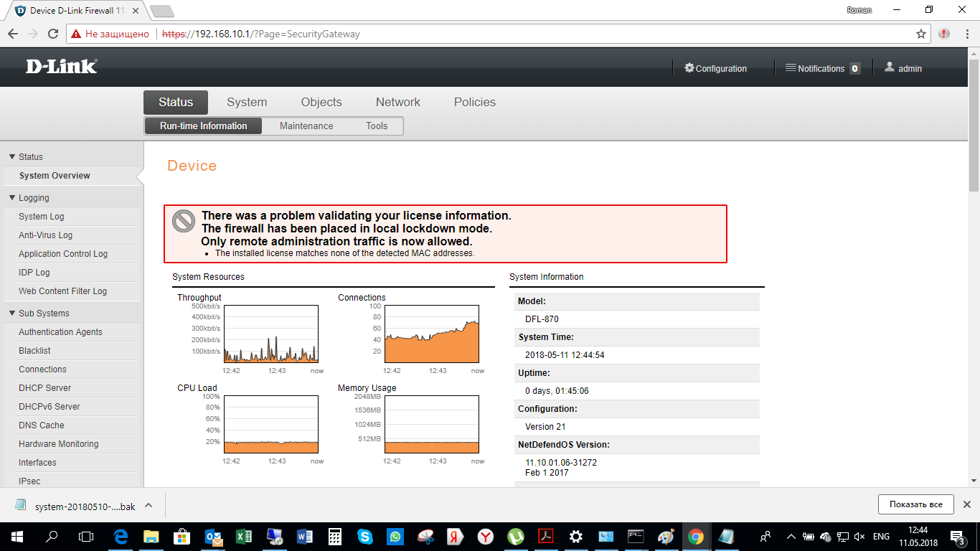Viewport: 980px width, 551px height.
Task: Switch to the Policies tab
Action: point(474,102)
